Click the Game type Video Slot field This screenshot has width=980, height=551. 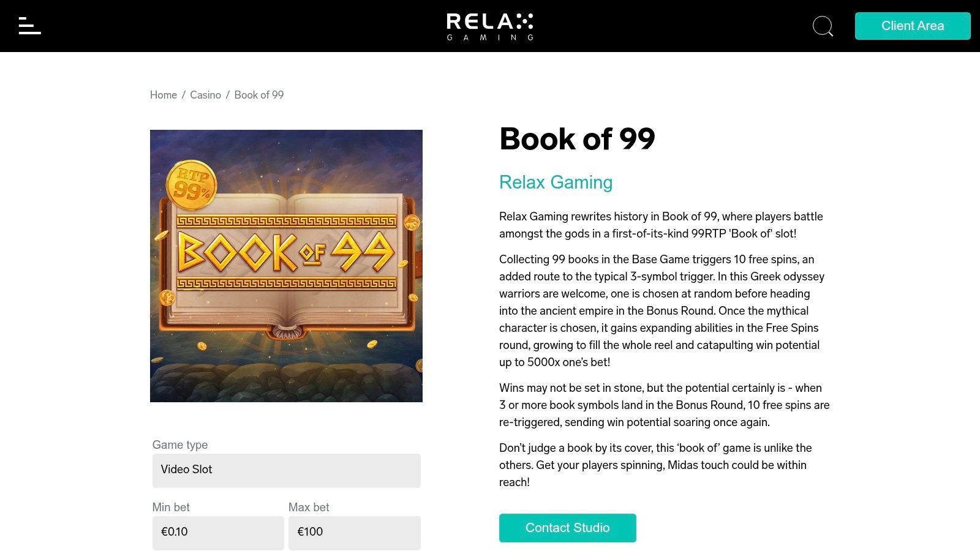coord(286,470)
